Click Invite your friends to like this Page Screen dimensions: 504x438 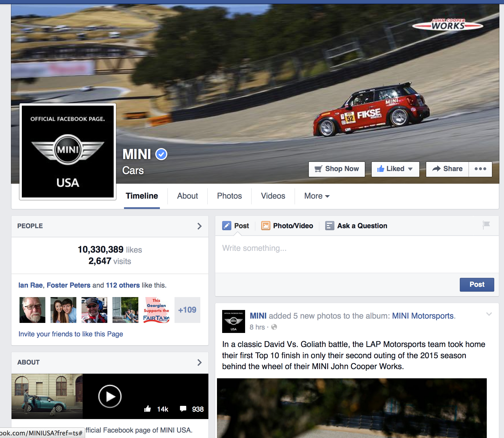tap(71, 334)
